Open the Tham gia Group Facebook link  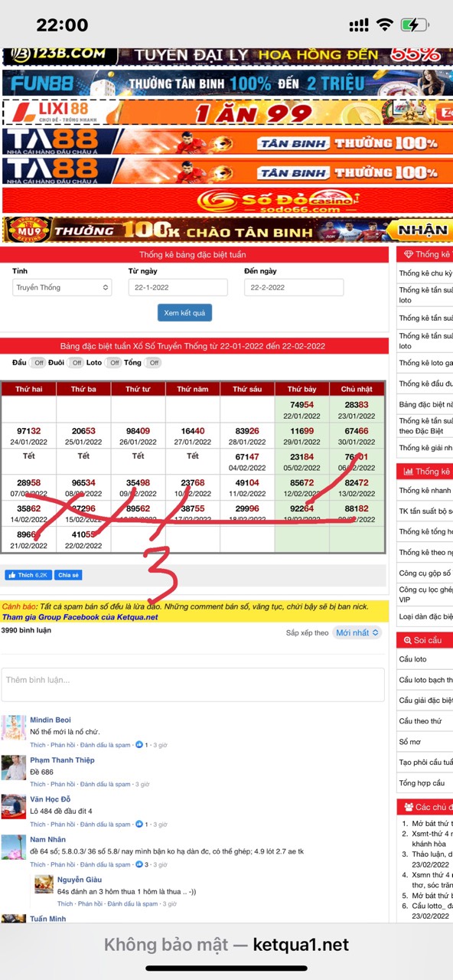tap(80, 617)
